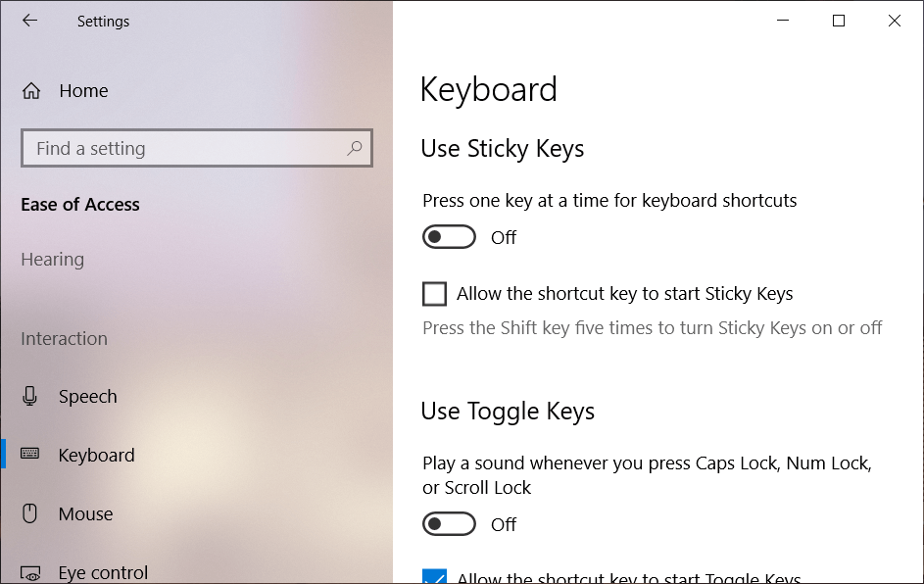Screen dimensions: 924x584
Task: Open the Speech settings page
Action: click(87, 397)
